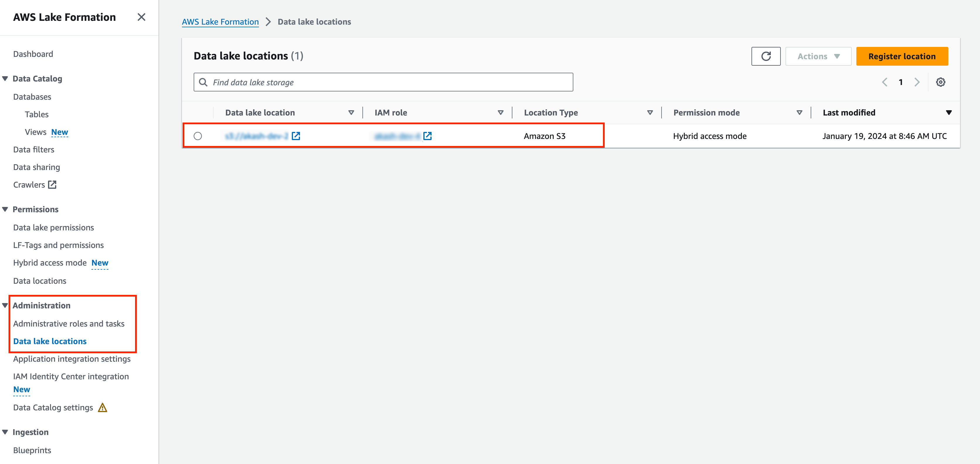Viewport: 980px width, 464px height.
Task: Collapse the Ingestion section
Action: tap(5, 432)
